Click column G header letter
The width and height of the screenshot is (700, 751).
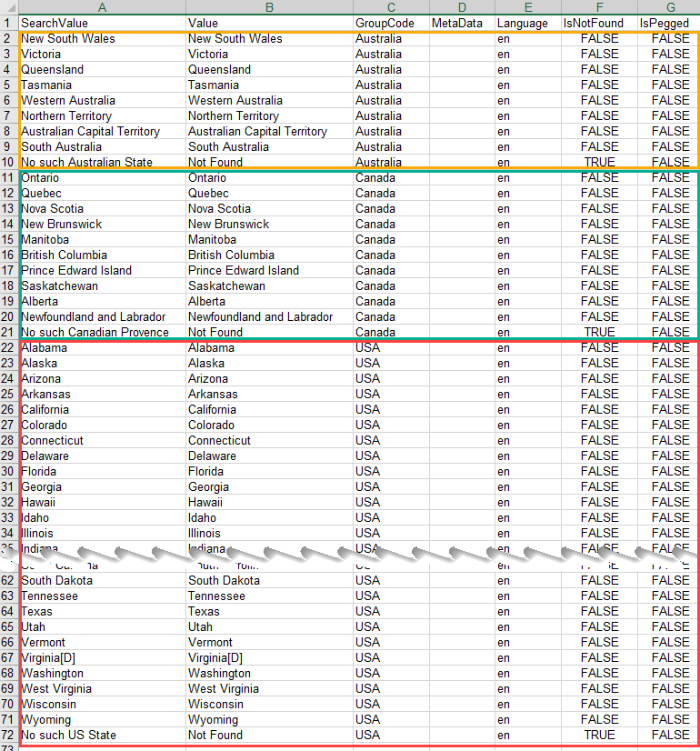coord(670,7)
